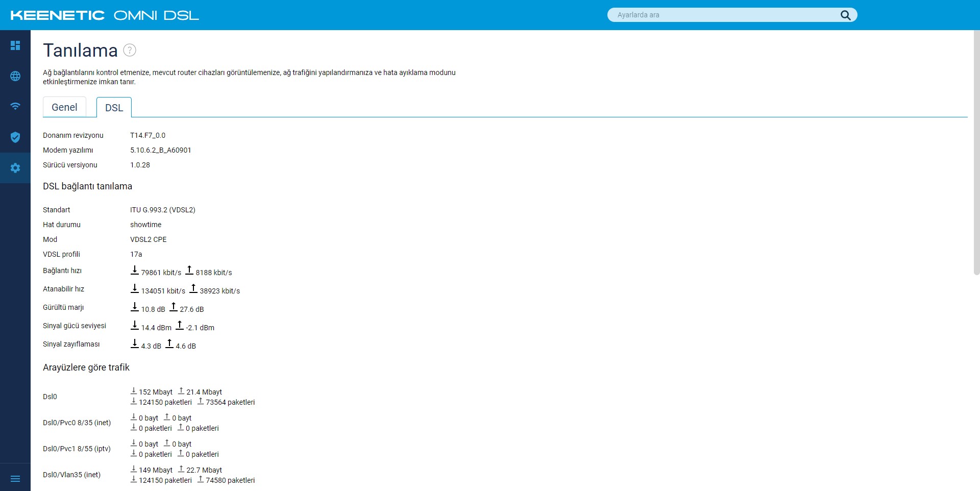The height and width of the screenshot is (491, 980).
Task: Click the help question mark next to Tanılama
Action: pyautogui.click(x=130, y=50)
